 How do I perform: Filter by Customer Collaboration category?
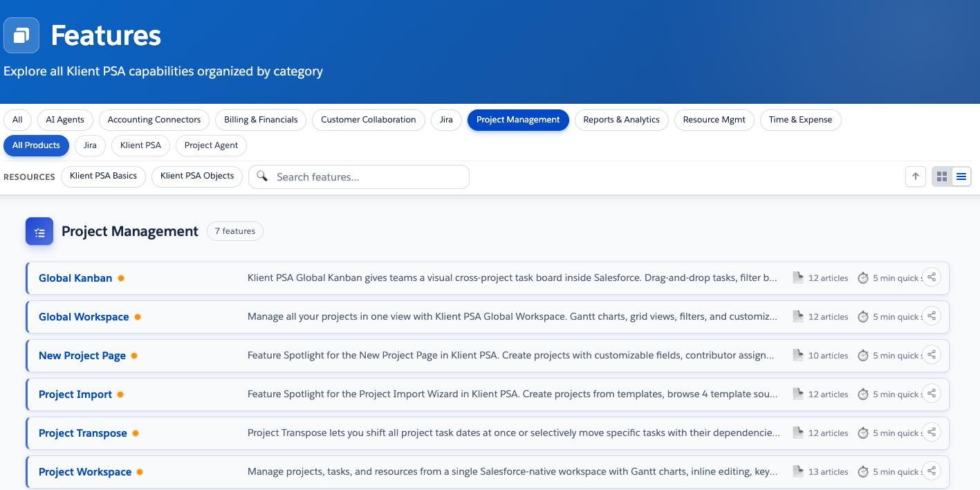[369, 120]
